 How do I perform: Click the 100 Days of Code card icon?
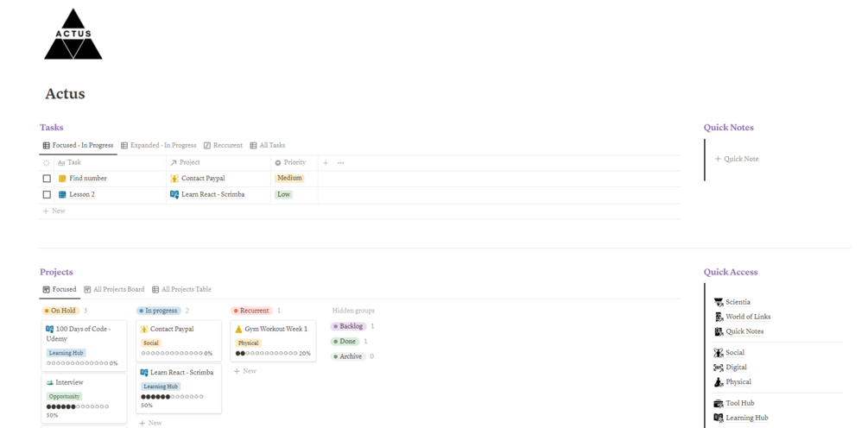(x=50, y=329)
